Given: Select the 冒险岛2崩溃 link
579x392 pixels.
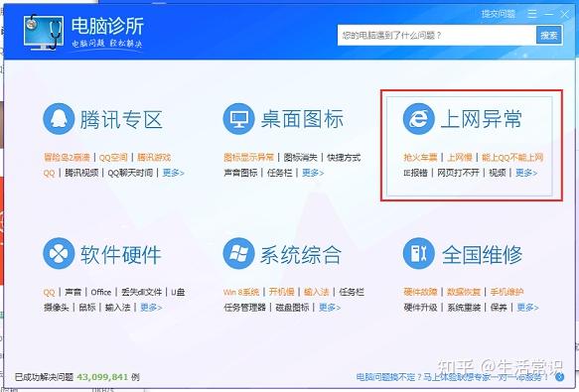Looking at the screenshot, I should point(67,157).
